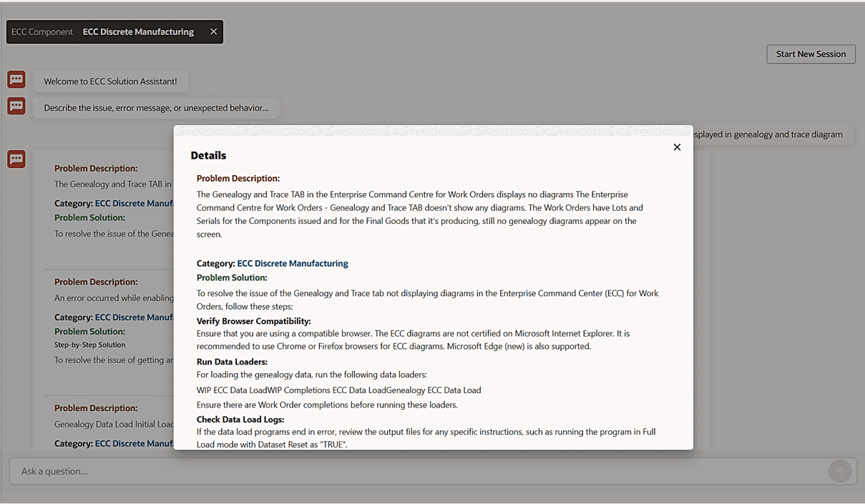Open the third result's category link under 'Genealogy Data Load'
The height and width of the screenshot is (504, 865).
[x=134, y=443]
